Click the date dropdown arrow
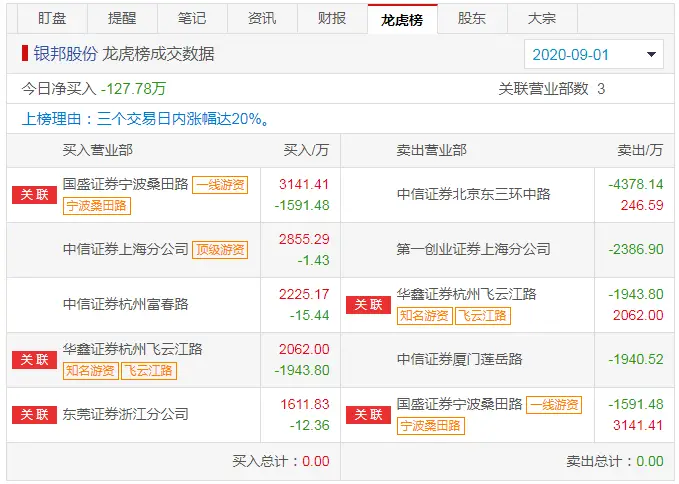This screenshot has height=484, width=679. (651, 55)
